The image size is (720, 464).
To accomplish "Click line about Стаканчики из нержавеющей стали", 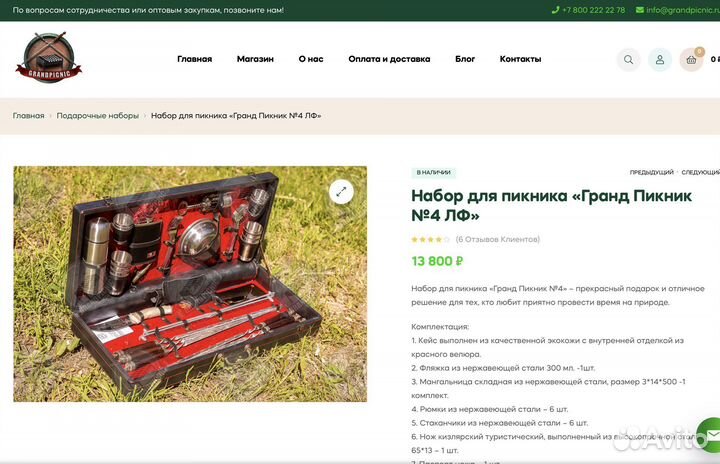I will [x=500, y=423].
